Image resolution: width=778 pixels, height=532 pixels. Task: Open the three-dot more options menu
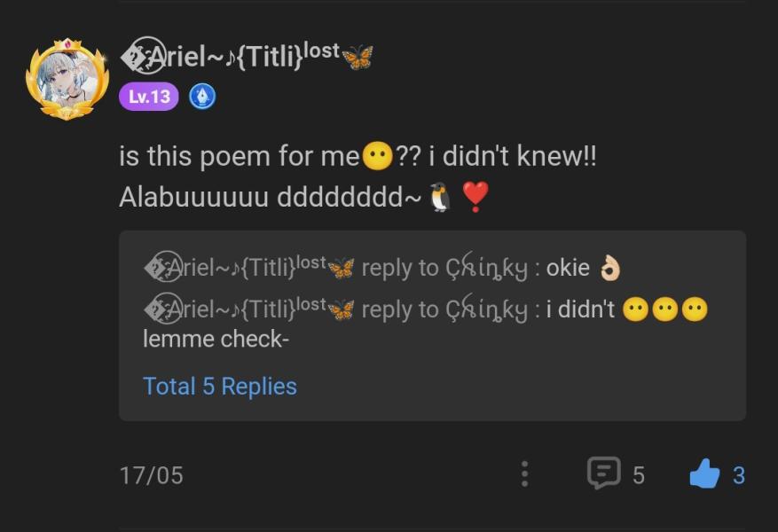524,474
